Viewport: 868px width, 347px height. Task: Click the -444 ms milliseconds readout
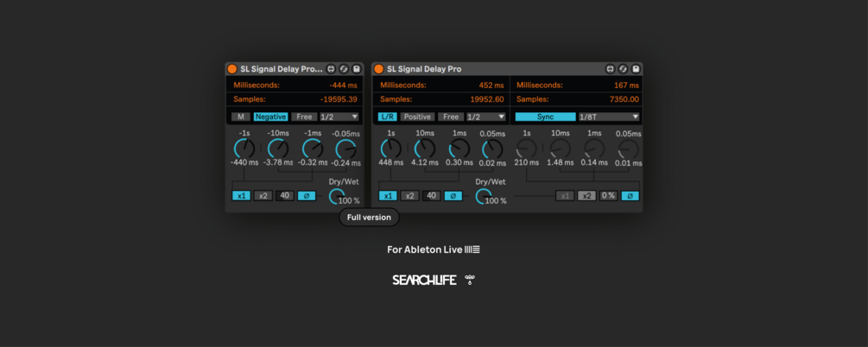[x=343, y=85]
